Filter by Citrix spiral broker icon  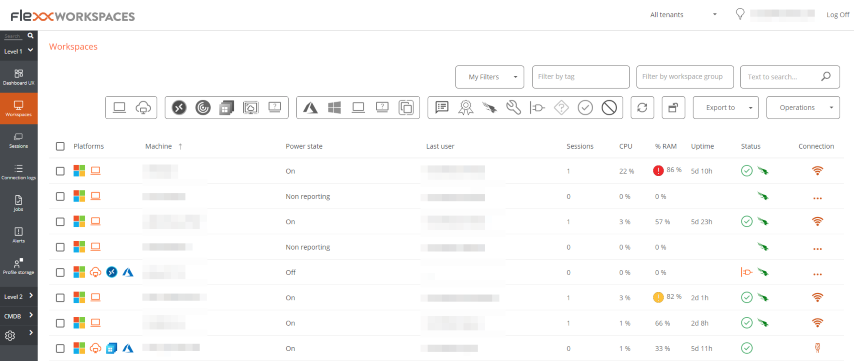pos(203,108)
